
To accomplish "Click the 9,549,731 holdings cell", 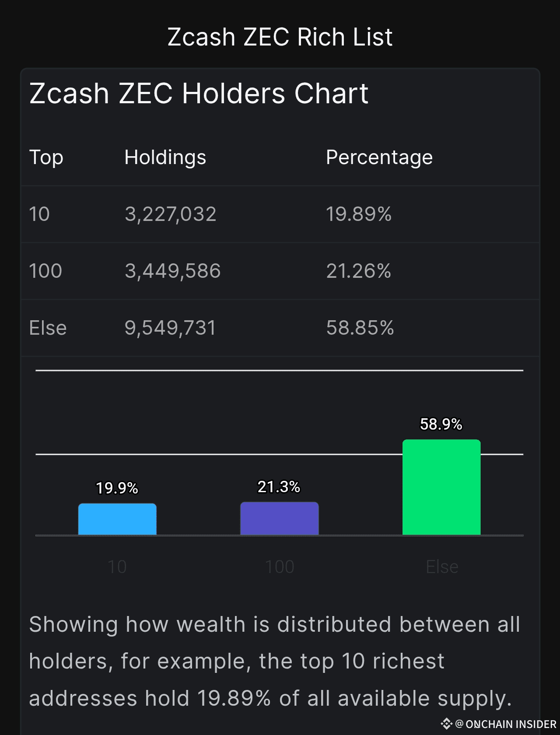I will [171, 328].
